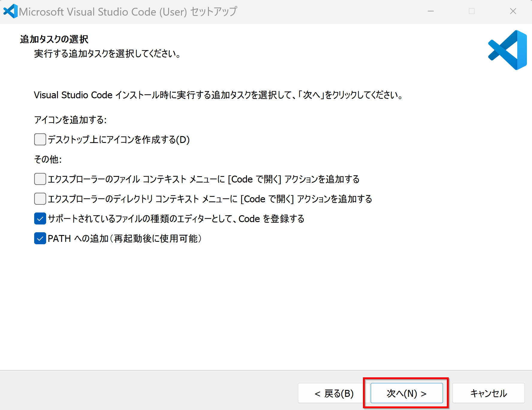Click the その他: section label
Viewport: 532px width, 410px height.
[x=48, y=159]
